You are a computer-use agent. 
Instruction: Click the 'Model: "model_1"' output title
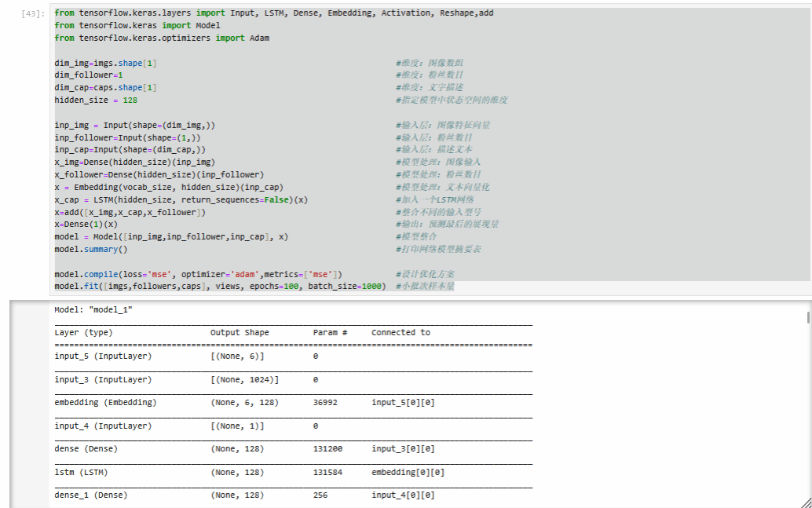(93, 309)
